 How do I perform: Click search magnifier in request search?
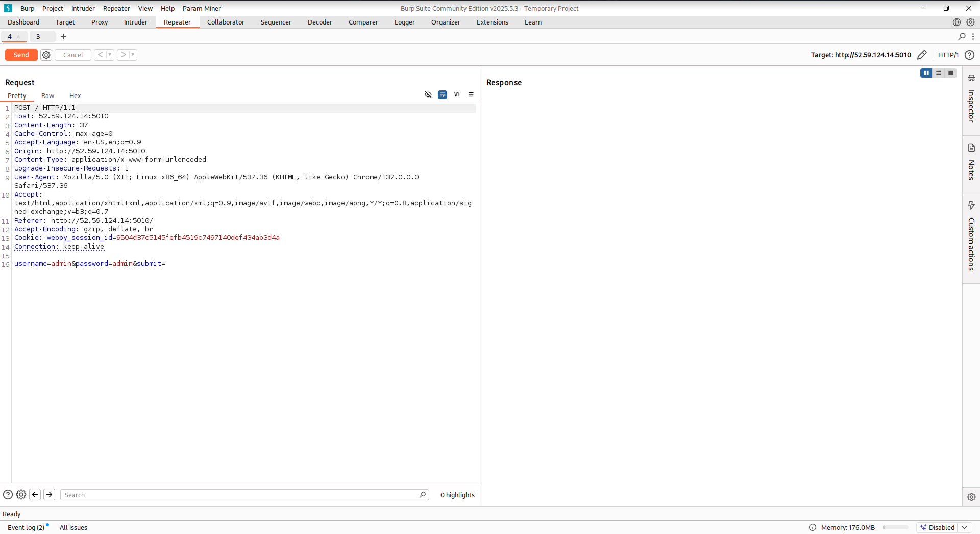423,495
